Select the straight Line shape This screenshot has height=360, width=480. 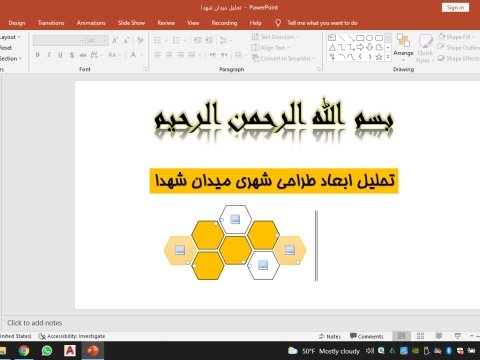pyautogui.click(x=341, y=37)
